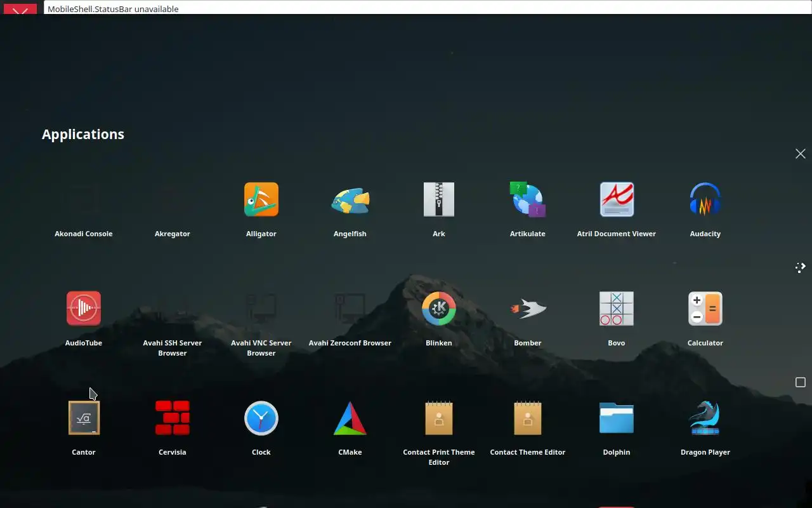
Task: Open Contact Print Theme Editor
Action: click(x=439, y=418)
